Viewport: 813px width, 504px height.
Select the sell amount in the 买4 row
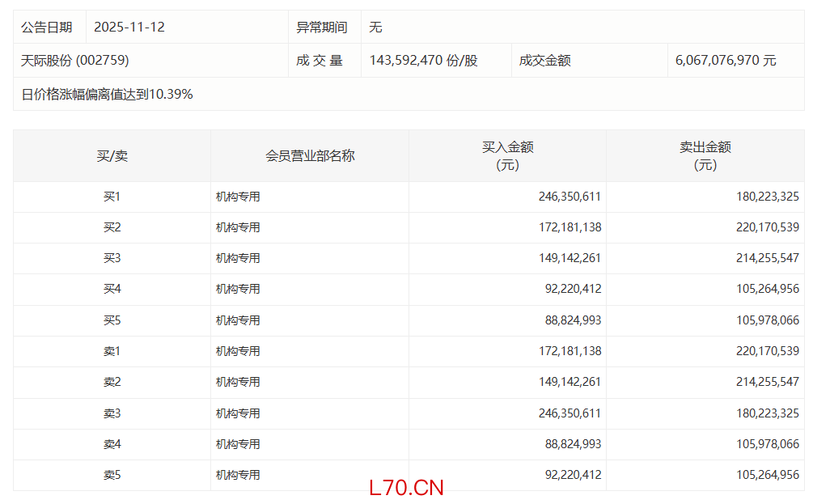point(768,289)
